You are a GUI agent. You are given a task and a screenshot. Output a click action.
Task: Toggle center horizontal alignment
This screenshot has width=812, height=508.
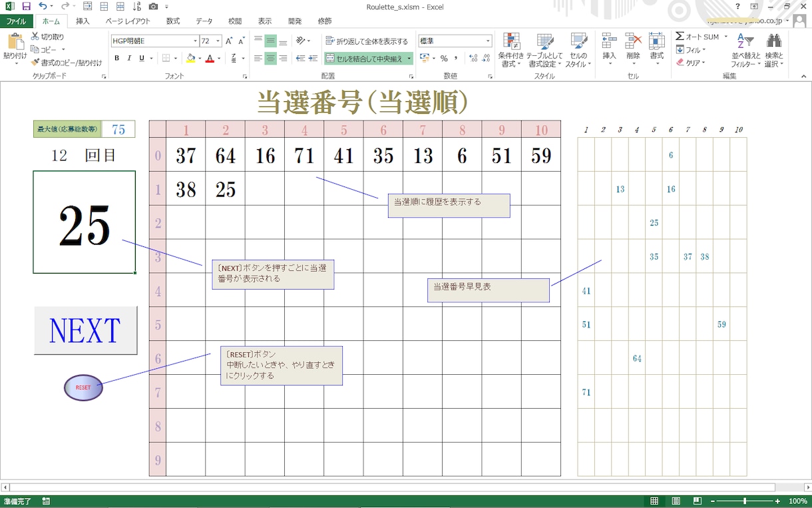[x=270, y=59]
